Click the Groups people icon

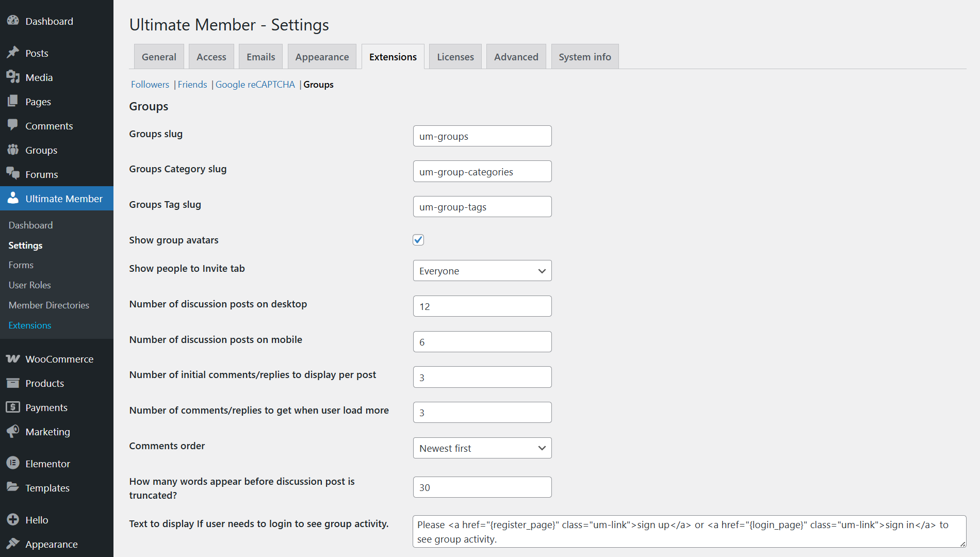(x=13, y=150)
